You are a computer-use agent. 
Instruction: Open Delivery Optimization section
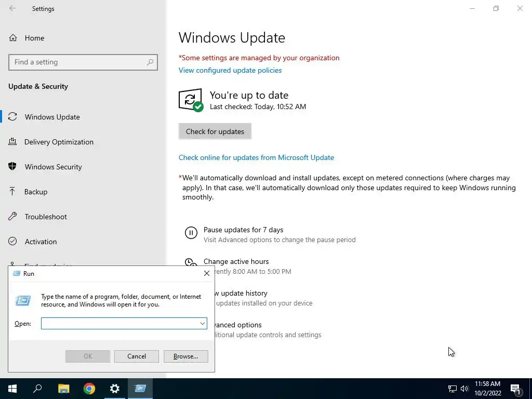tap(59, 142)
